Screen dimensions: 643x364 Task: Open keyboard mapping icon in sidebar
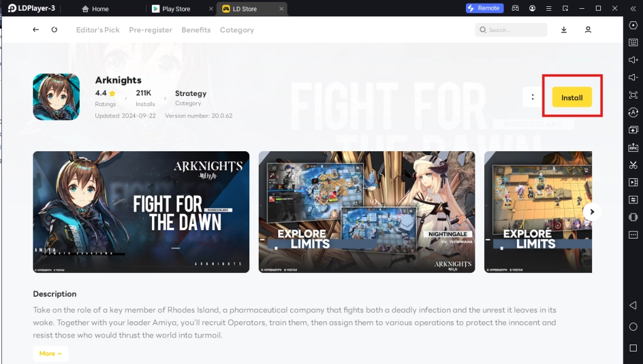pyautogui.click(x=633, y=42)
